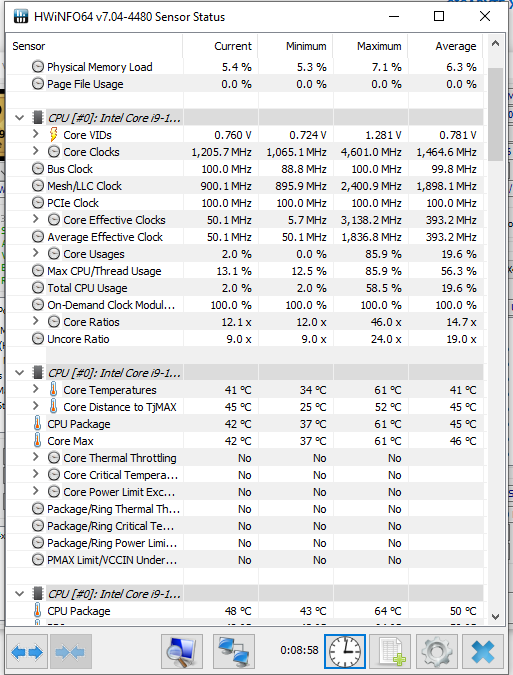Expand the Core Clocks row

36,151
